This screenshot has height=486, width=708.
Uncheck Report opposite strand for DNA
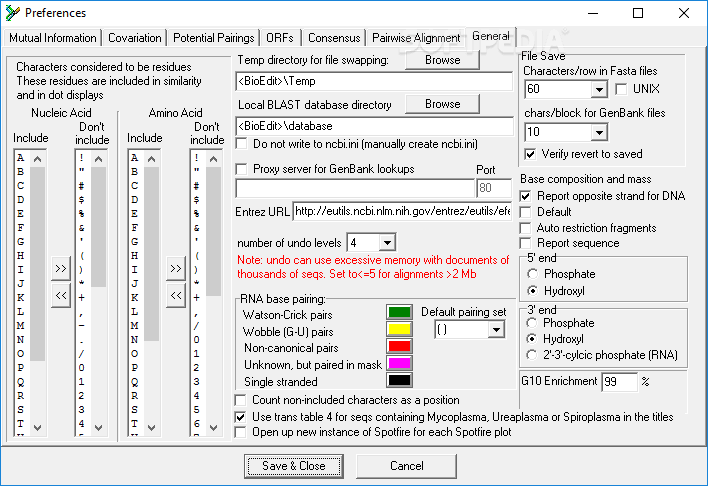(525, 196)
